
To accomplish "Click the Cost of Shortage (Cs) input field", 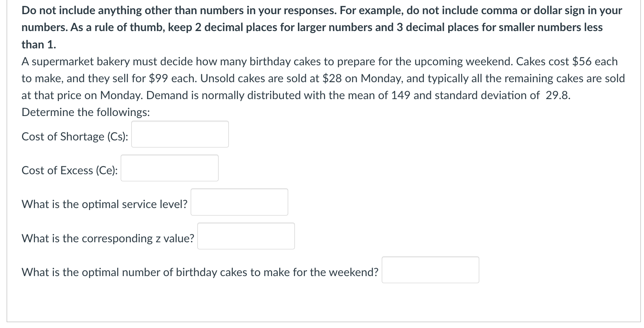I will [x=179, y=134].
